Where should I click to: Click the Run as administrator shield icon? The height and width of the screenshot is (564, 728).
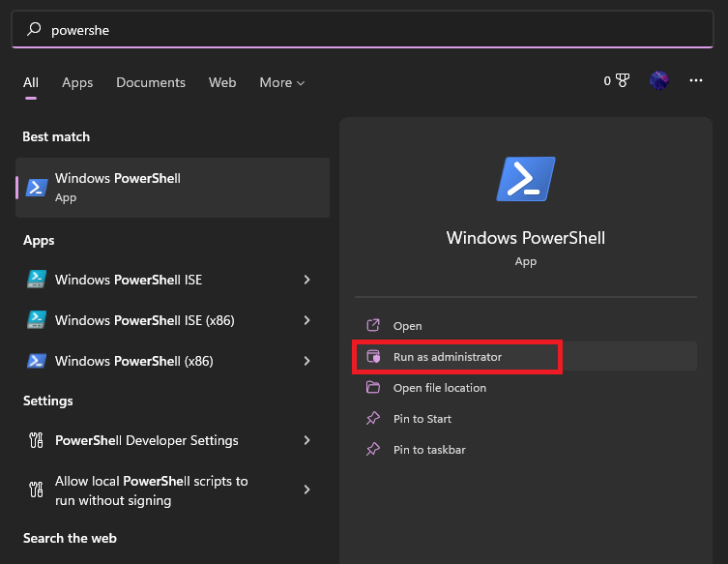click(373, 356)
